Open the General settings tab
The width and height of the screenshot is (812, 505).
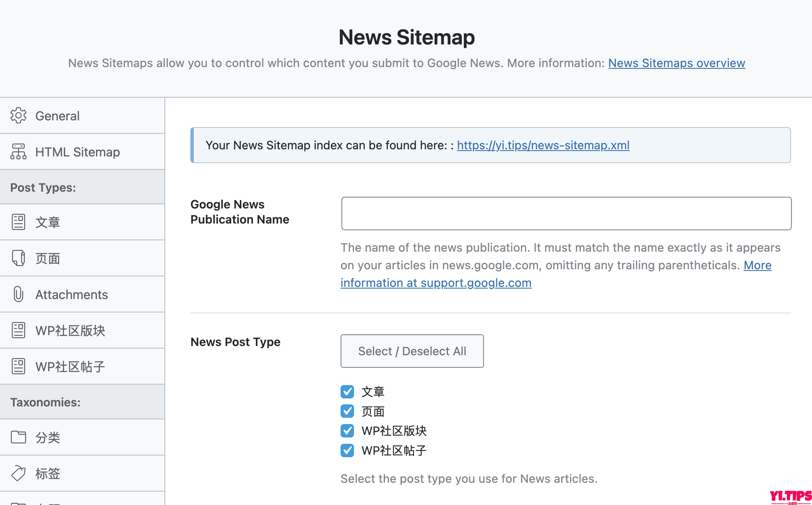82,116
